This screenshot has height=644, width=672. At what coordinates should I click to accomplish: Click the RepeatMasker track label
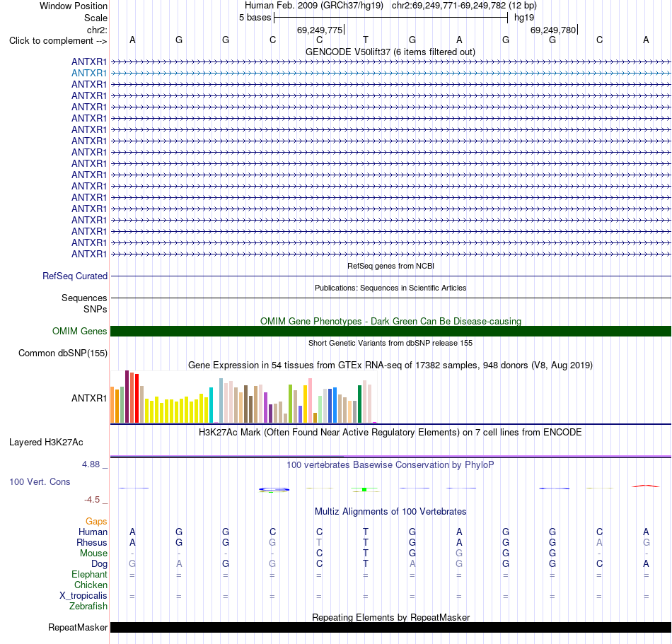[78, 627]
